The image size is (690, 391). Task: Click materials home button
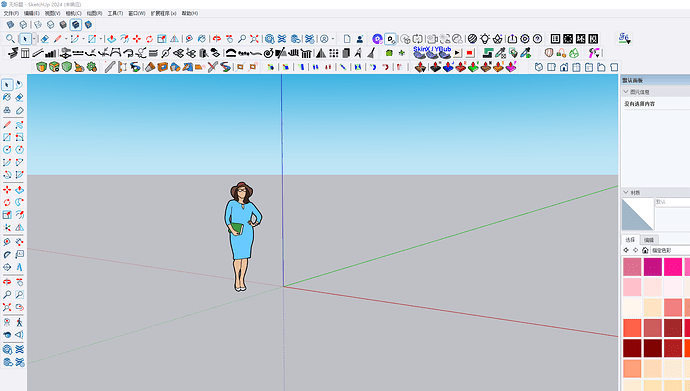point(645,250)
